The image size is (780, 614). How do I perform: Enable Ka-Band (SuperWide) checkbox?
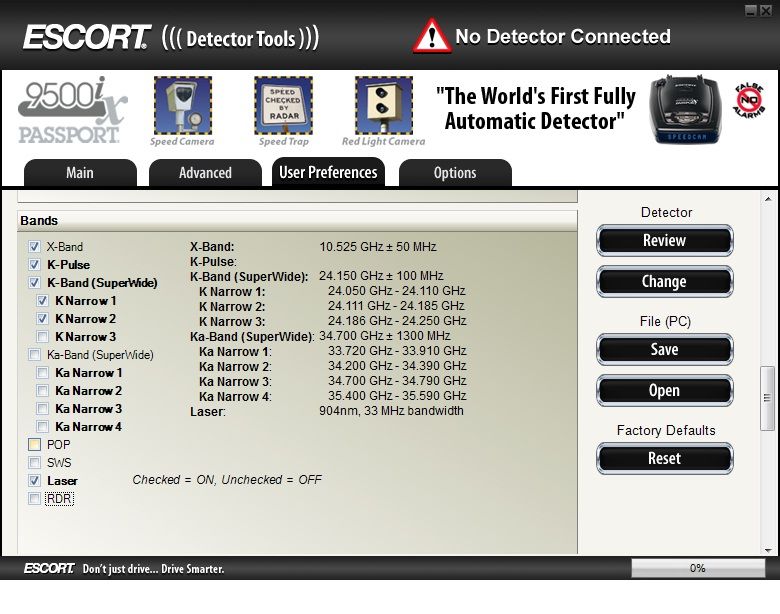(34, 354)
